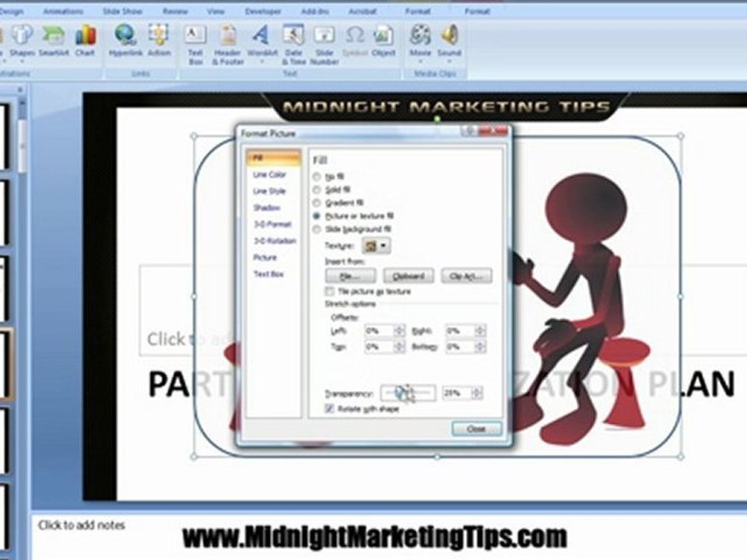
Task: Open the Format Picture dialog help button
Action: [x=469, y=131]
